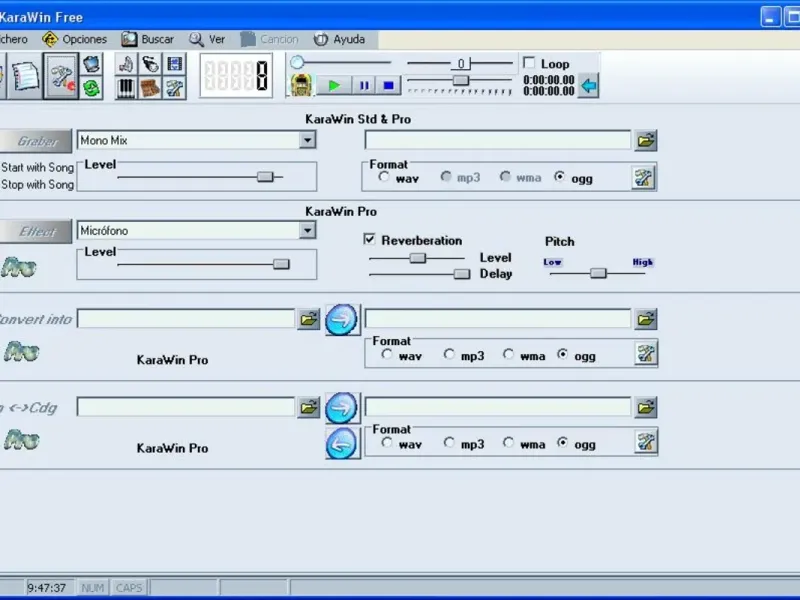Select mp3 in Convert into format
Viewport: 800px width, 600px height.
point(449,354)
